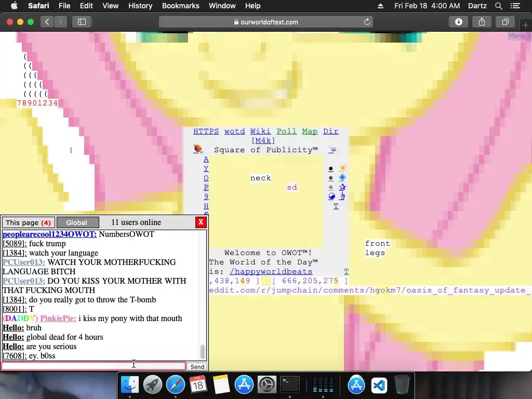This screenshot has height=399, width=532.
Task: Close the chat panel with red X
Action: [x=201, y=222]
